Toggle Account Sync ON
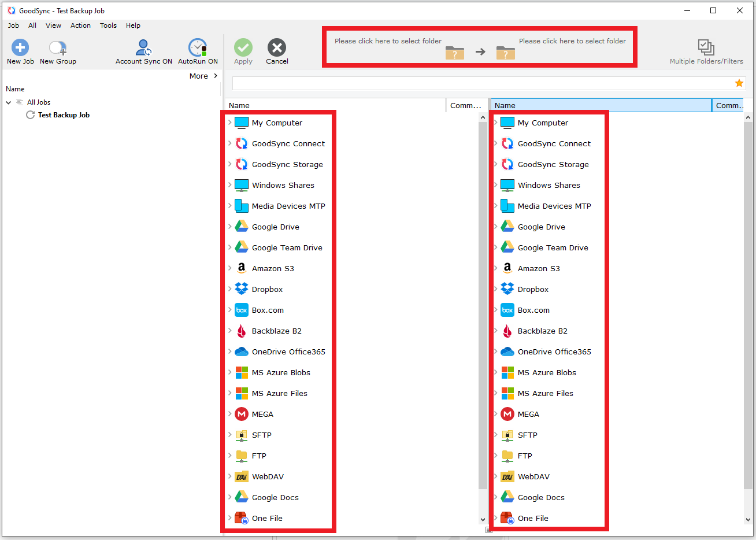 point(143,49)
